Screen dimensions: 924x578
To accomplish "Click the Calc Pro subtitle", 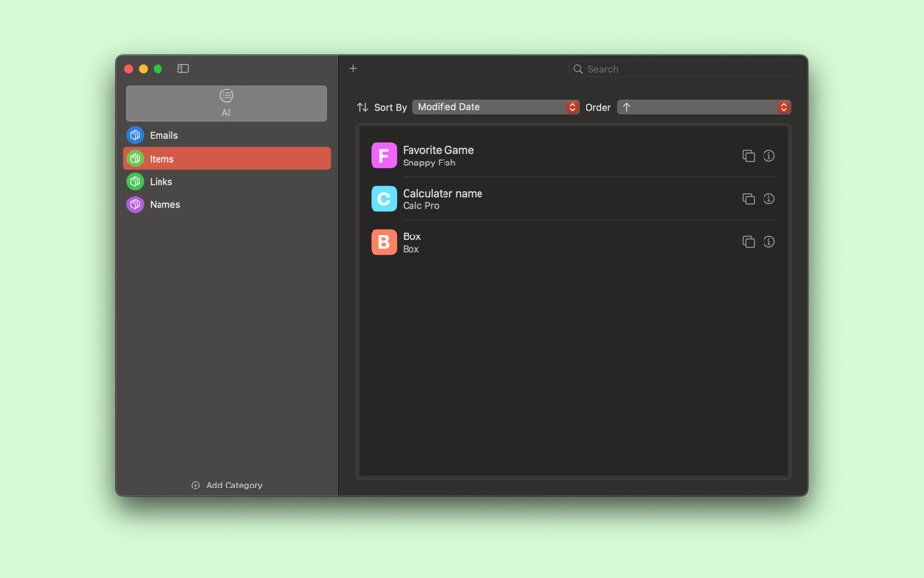I will 421,206.
